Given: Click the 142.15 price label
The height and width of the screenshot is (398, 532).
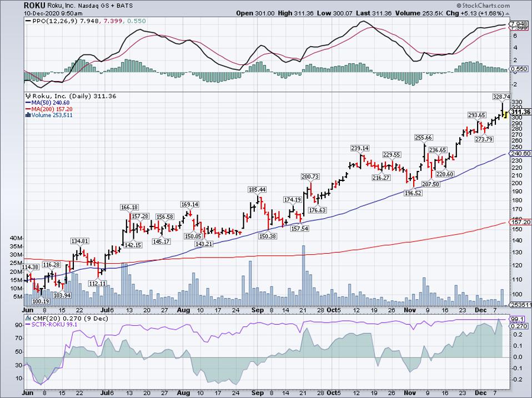Looking at the screenshot, I should [133, 245].
